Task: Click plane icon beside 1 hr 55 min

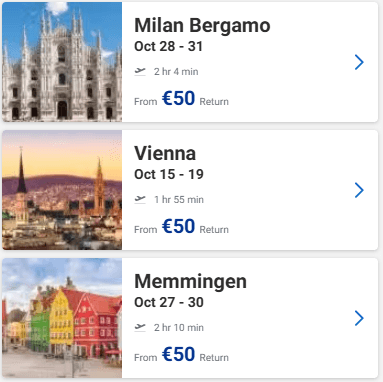Action: (140, 199)
